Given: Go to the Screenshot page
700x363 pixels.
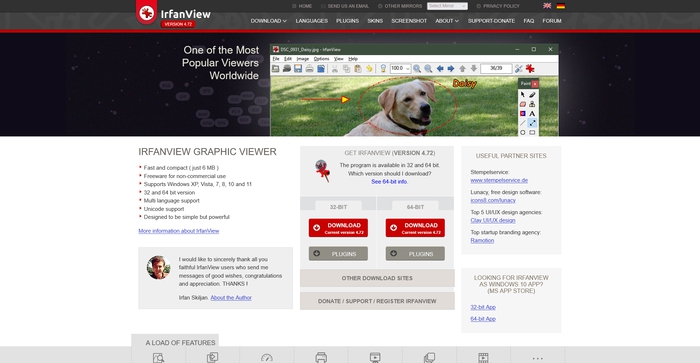Looking at the screenshot, I should point(409,21).
